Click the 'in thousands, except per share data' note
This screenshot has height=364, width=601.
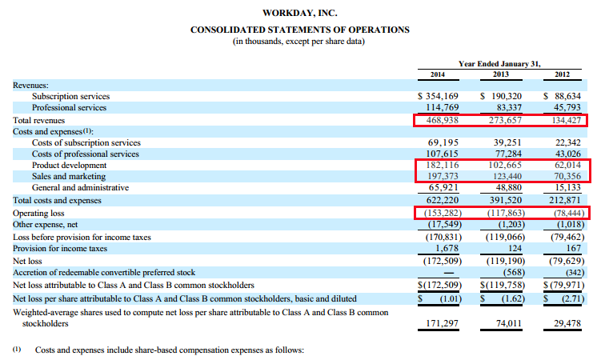click(x=298, y=42)
